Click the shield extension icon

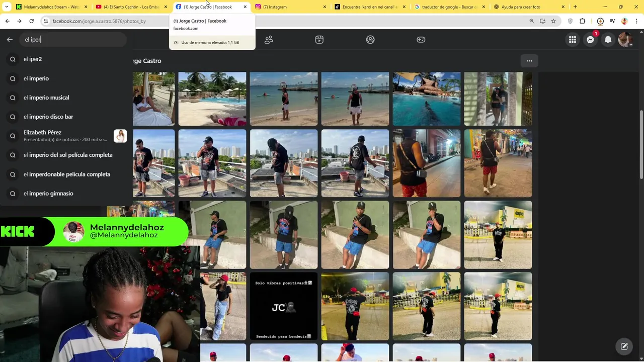(x=570, y=21)
